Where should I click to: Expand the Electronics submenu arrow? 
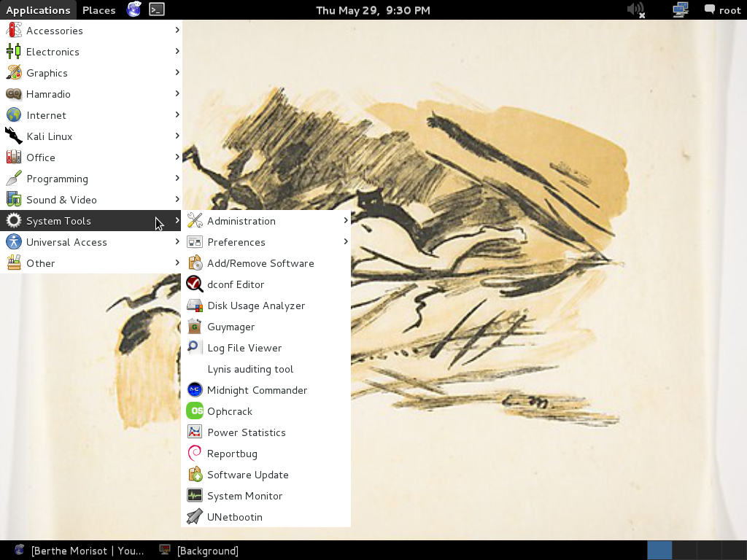coord(177,51)
